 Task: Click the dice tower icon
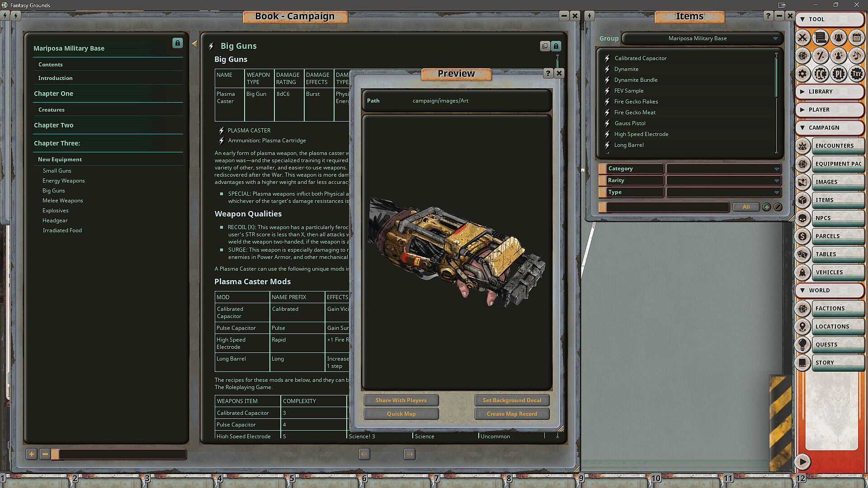(x=802, y=56)
